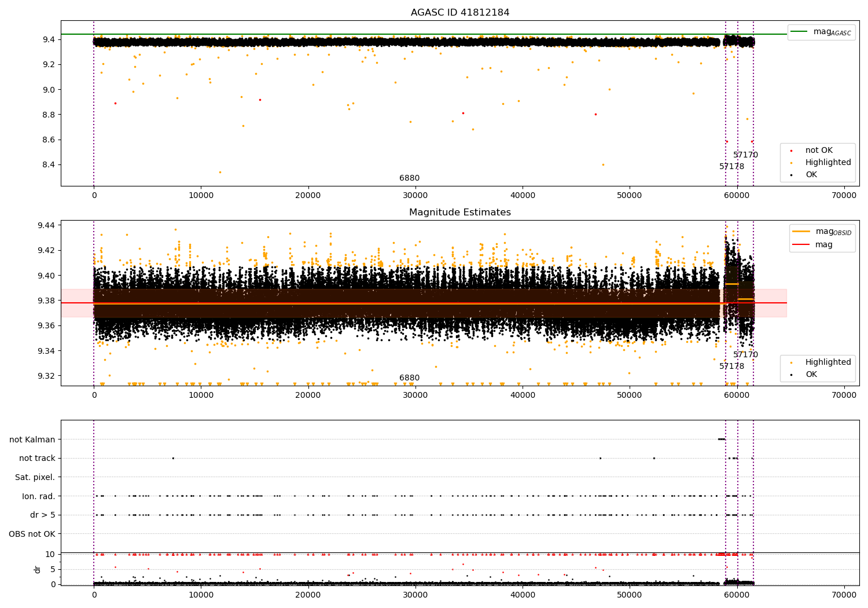The height and width of the screenshot is (608, 868).
Task: Click the Magnitude Estimates subplot title
Action: [460, 213]
